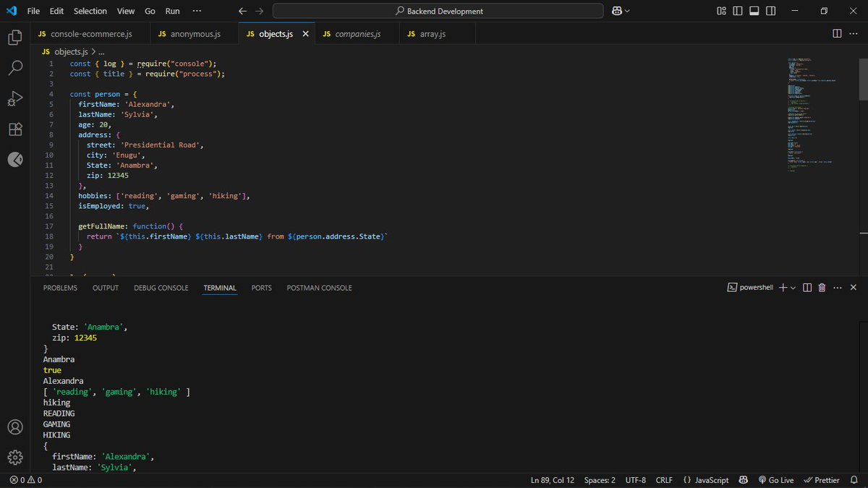Close the objects.js tab
This screenshot has width=868, height=488.
(305, 34)
